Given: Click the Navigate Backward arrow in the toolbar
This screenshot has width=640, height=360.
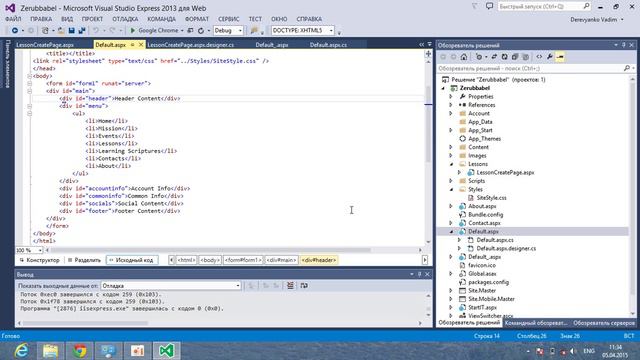Looking at the screenshot, I should (15, 31).
